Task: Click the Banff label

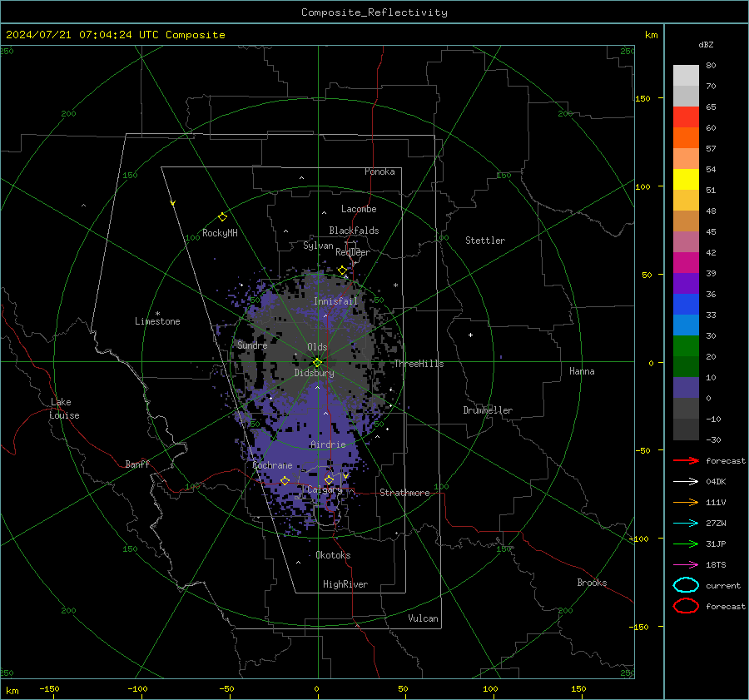Action: [x=137, y=464]
